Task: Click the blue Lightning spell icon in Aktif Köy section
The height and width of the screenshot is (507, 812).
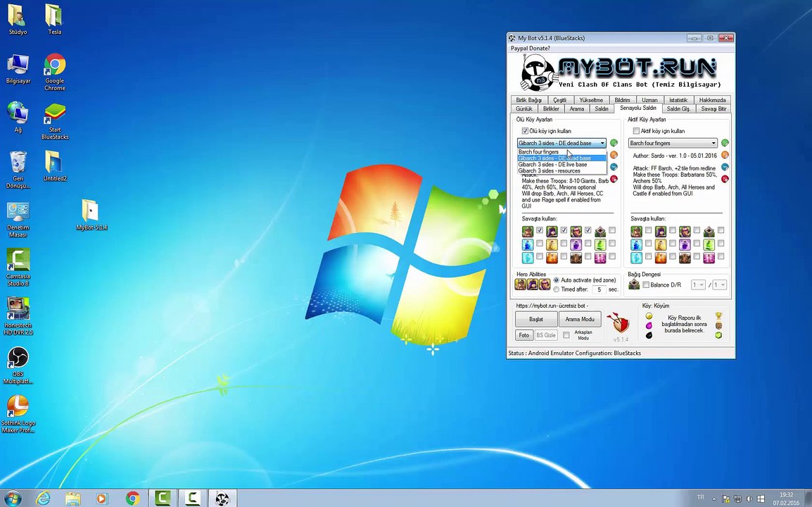Action: pos(637,244)
